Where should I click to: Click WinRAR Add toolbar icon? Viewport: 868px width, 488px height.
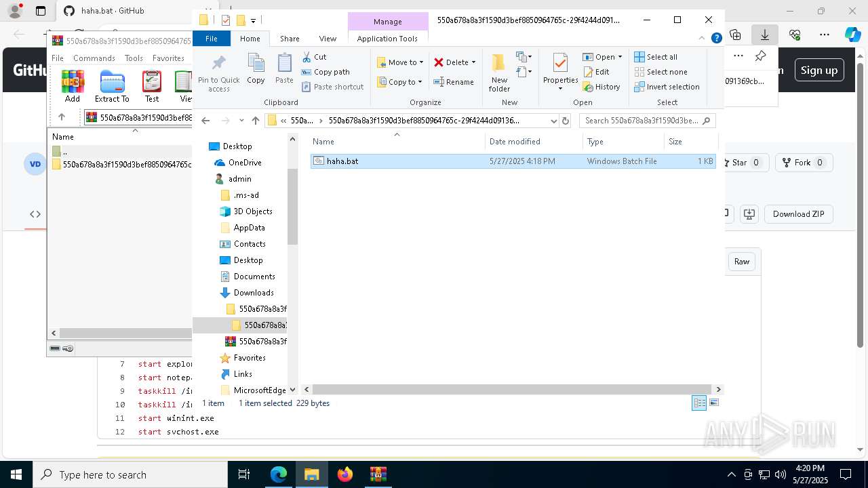73,86
